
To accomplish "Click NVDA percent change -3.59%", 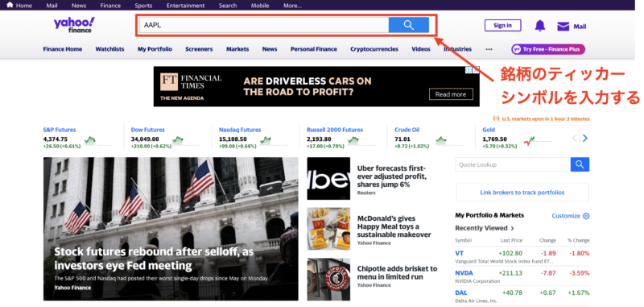I will pyautogui.click(x=578, y=273).
